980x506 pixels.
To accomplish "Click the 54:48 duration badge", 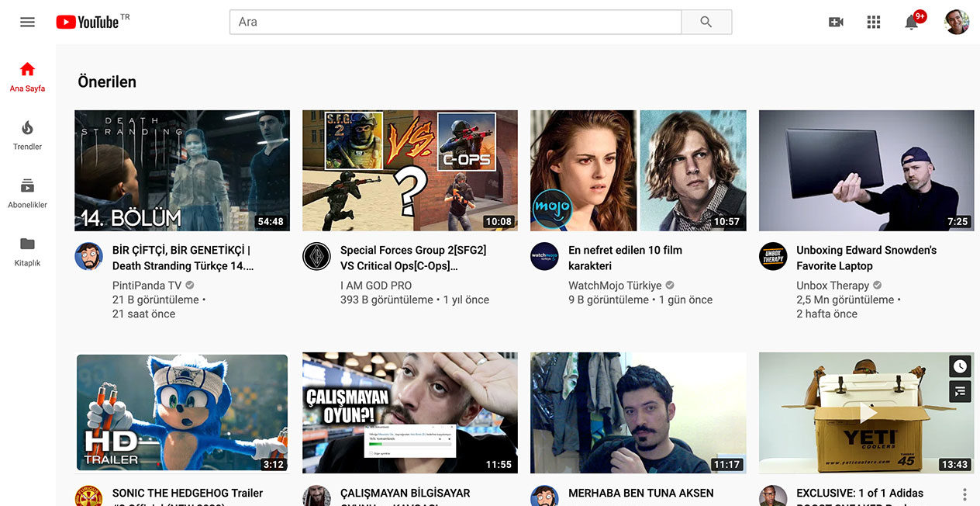I will (x=271, y=221).
